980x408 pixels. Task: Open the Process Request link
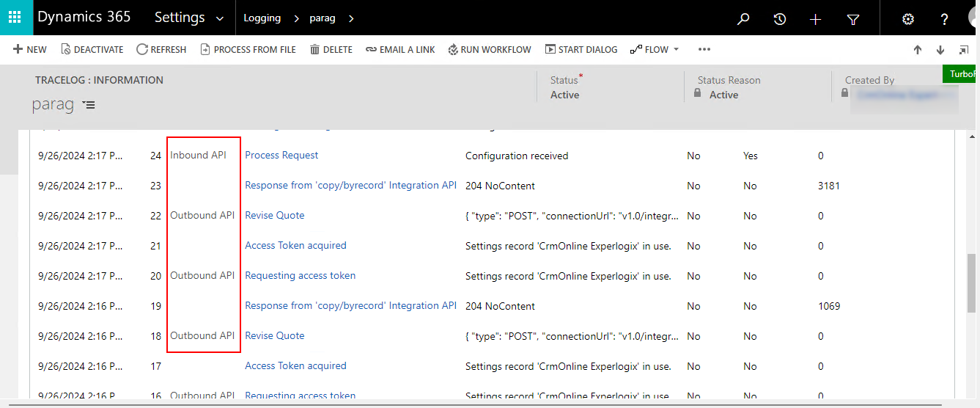[281, 155]
